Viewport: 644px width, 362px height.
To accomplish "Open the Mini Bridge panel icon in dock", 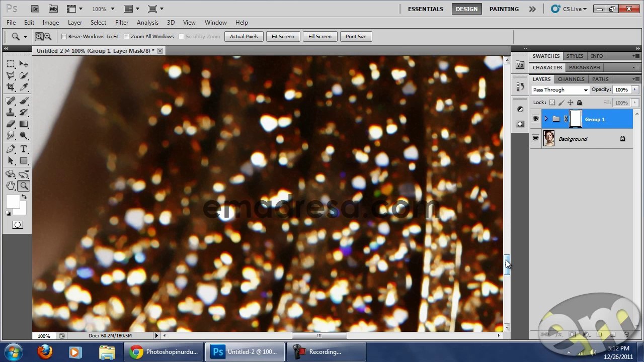I will pyautogui.click(x=520, y=65).
